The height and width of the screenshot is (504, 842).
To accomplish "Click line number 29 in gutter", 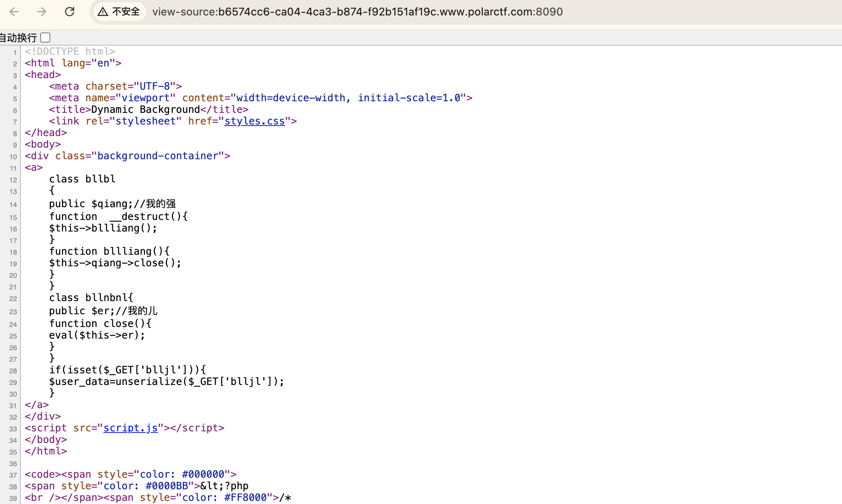I will pos(13,382).
